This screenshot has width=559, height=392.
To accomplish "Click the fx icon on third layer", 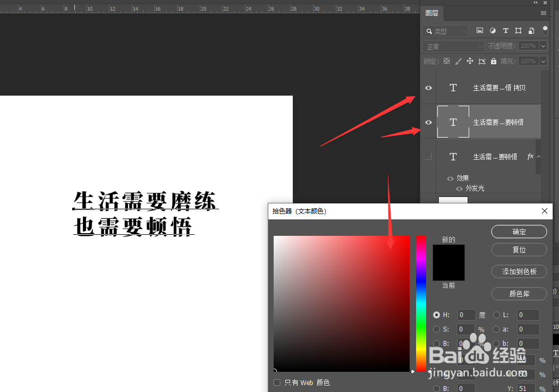I will point(530,157).
